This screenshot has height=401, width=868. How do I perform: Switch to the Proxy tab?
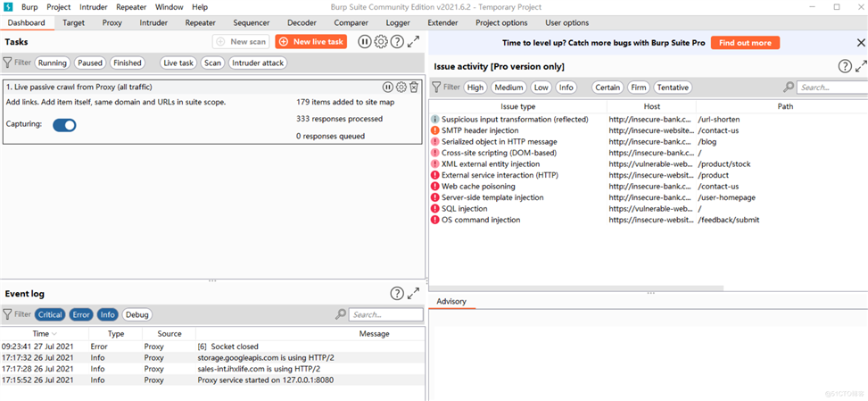click(112, 22)
